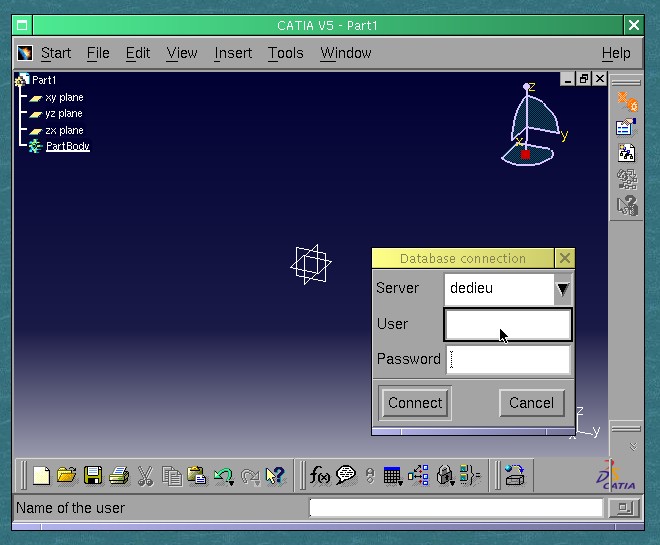Click the Password input field

pos(508,359)
